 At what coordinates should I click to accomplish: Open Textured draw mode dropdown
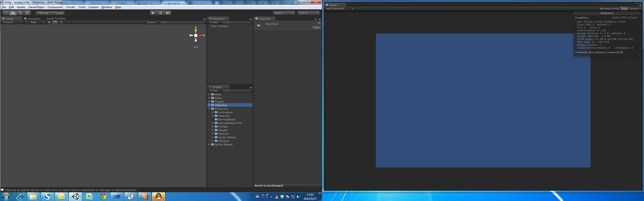coord(15,22)
